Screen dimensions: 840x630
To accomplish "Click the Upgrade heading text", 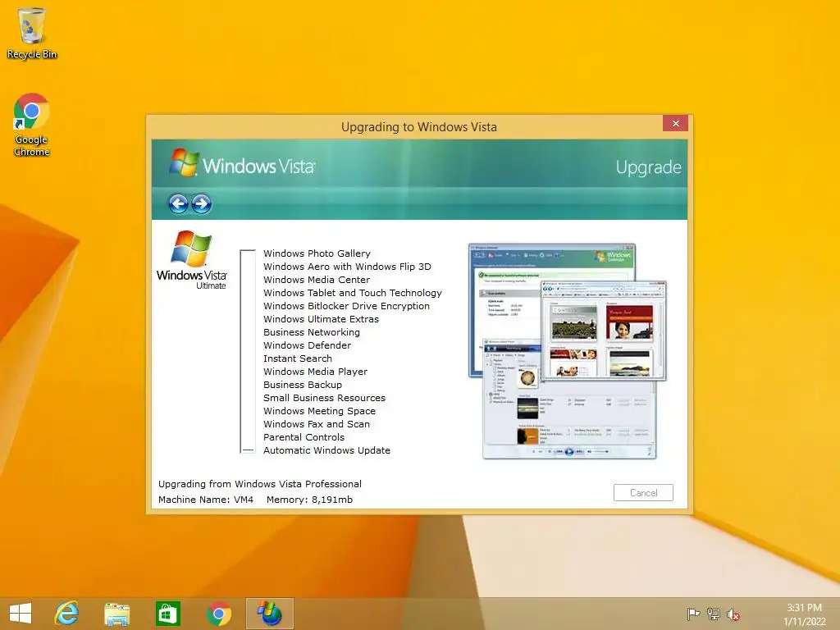I will [648, 167].
